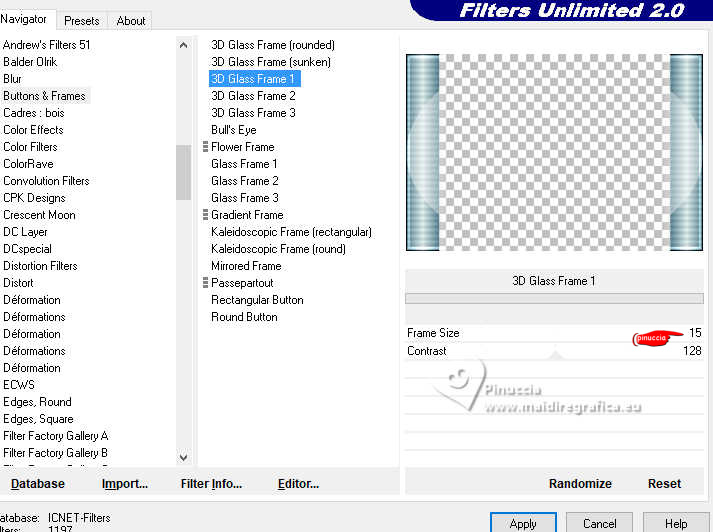
Task: Choose Kaleidoscopic Frame (rectangular) filter
Action: pyautogui.click(x=291, y=232)
